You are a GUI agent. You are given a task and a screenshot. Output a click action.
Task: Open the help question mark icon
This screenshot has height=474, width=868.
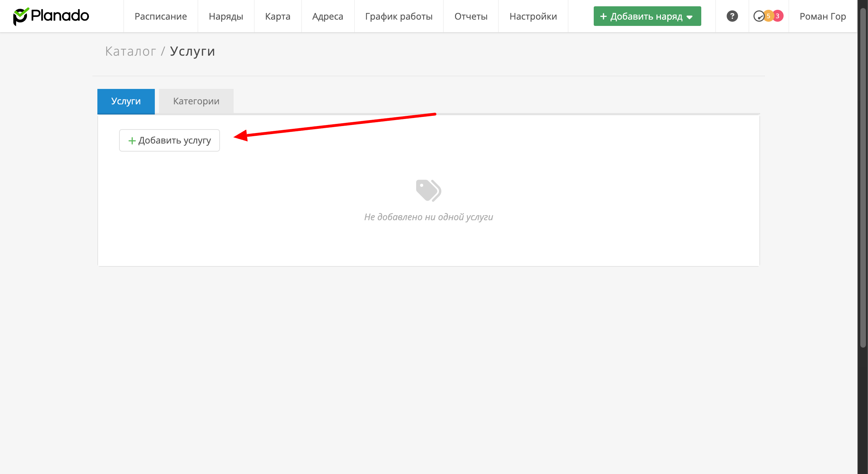732,16
